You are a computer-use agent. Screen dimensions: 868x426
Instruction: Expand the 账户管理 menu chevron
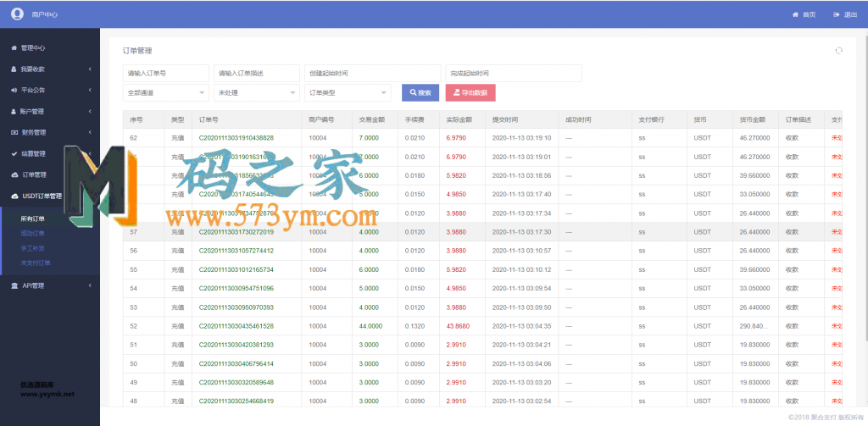90,111
